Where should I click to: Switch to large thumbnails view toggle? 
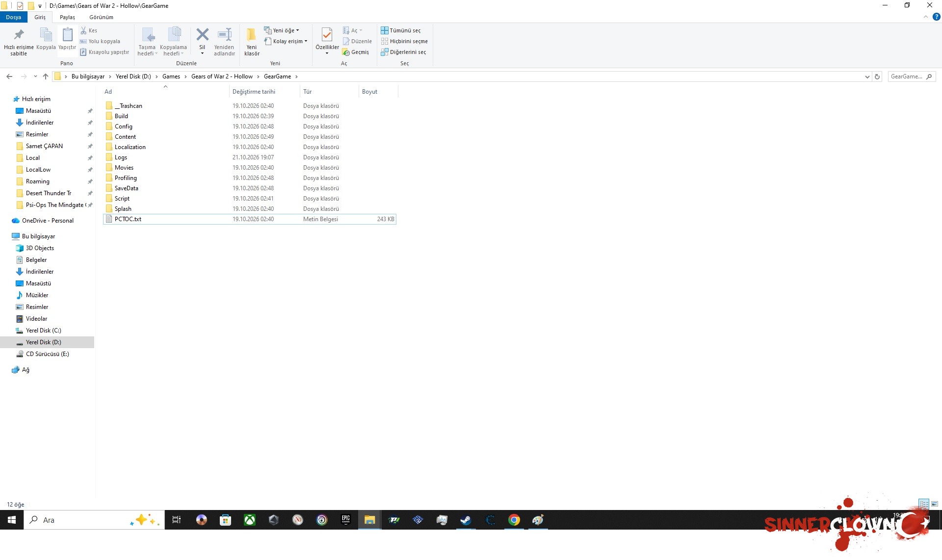pyautogui.click(x=935, y=504)
